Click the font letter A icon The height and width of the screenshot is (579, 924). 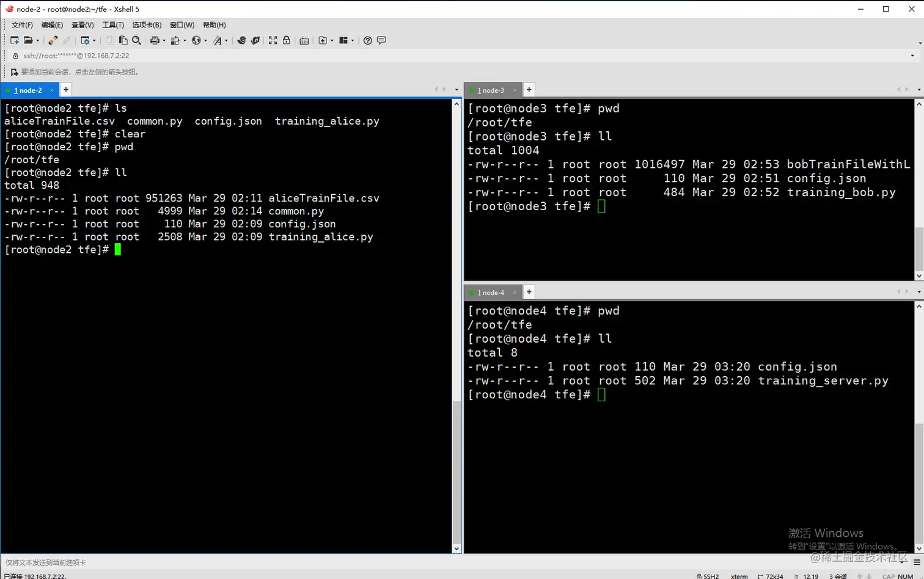pos(217,40)
